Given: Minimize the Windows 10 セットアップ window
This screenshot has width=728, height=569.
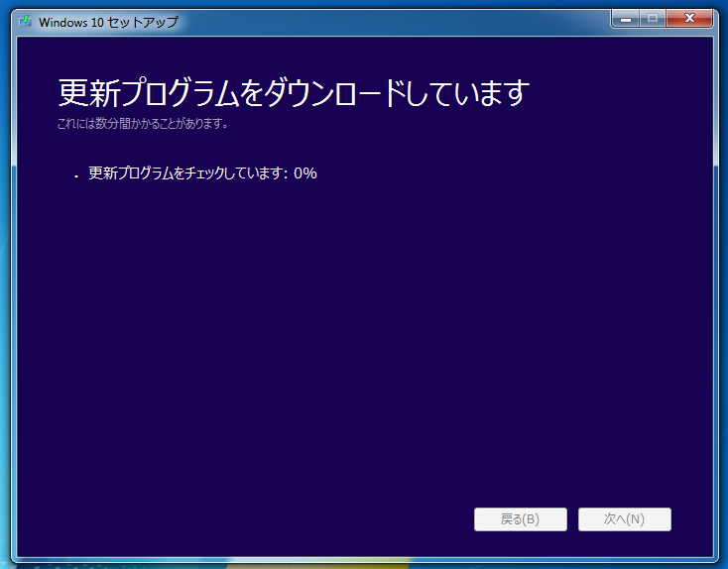Looking at the screenshot, I should [x=626, y=19].
